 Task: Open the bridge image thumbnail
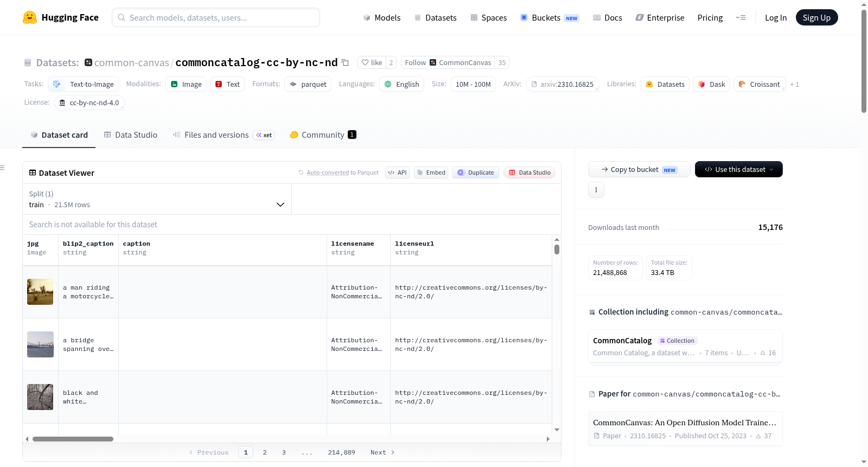click(40, 344)
